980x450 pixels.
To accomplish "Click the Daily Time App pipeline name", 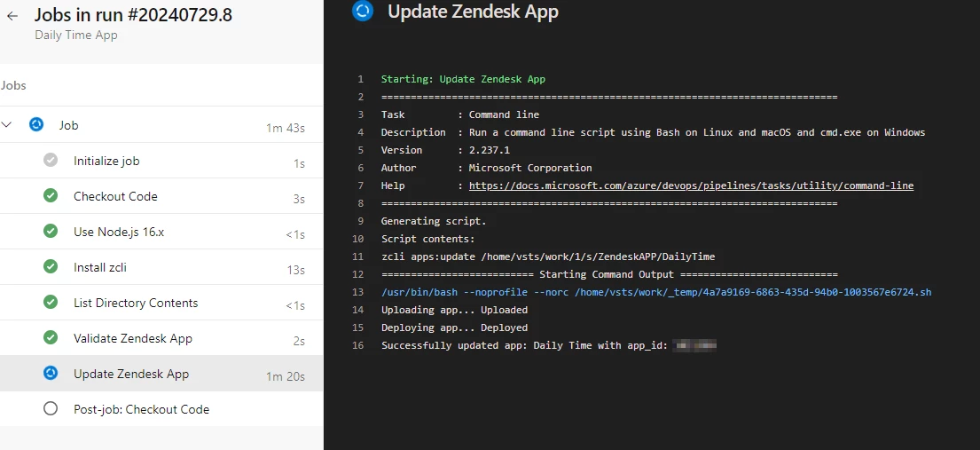I will click(76, 35).
